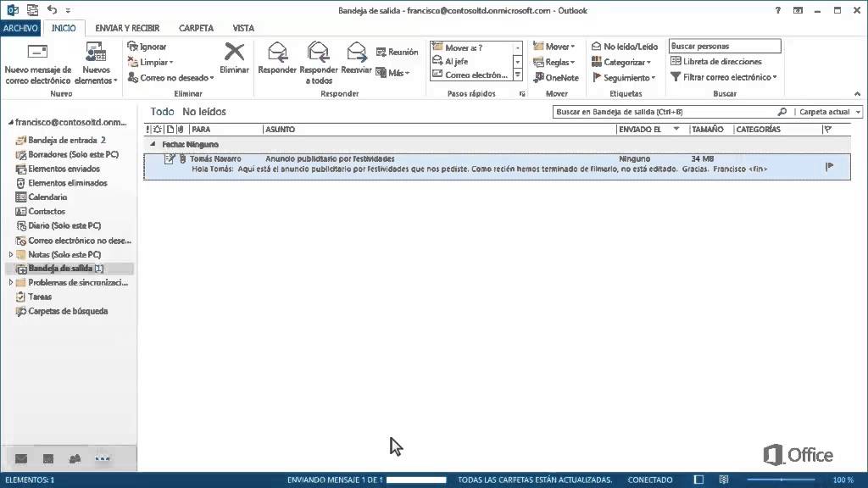Reply with a Reunión
The image size is (868, 488).
tap(397, 52)
